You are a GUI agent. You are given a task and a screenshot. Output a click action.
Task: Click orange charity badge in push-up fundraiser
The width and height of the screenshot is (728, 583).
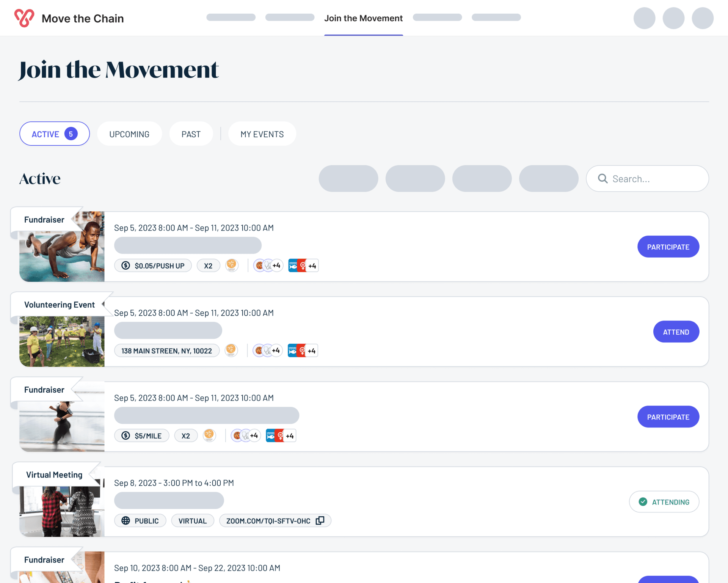tap(232, 265)
